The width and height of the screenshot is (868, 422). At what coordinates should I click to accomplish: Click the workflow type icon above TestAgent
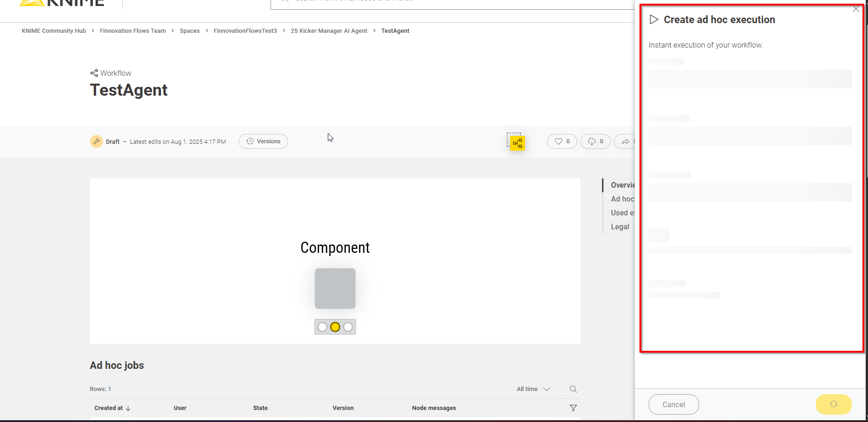click(94, 73)
